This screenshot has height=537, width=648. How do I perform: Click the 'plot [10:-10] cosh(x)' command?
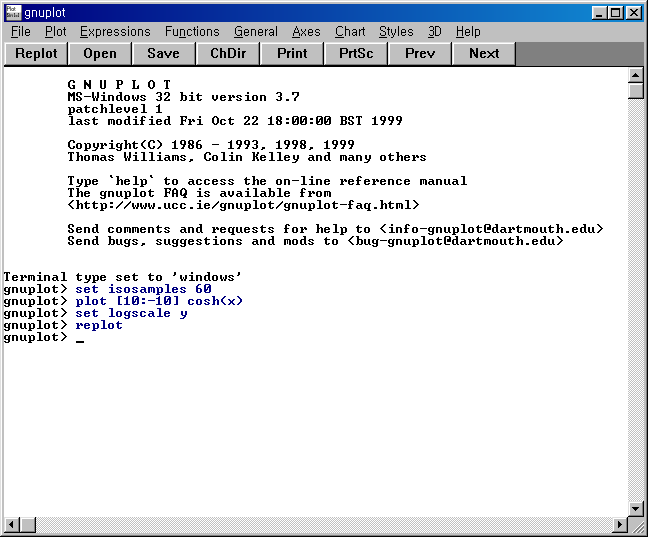(159, 301)
